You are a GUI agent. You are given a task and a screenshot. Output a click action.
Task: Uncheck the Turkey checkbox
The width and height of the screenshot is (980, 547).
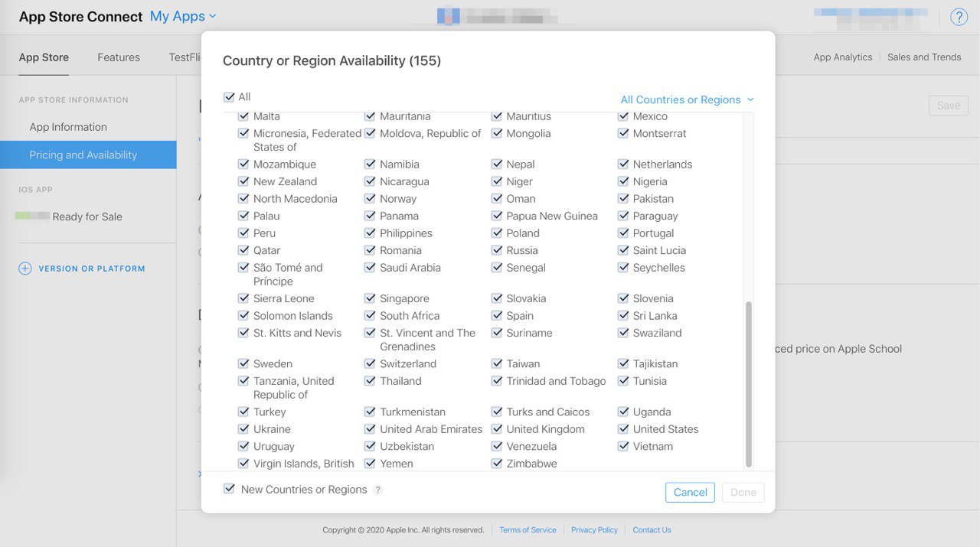click(x=243, y=412)
